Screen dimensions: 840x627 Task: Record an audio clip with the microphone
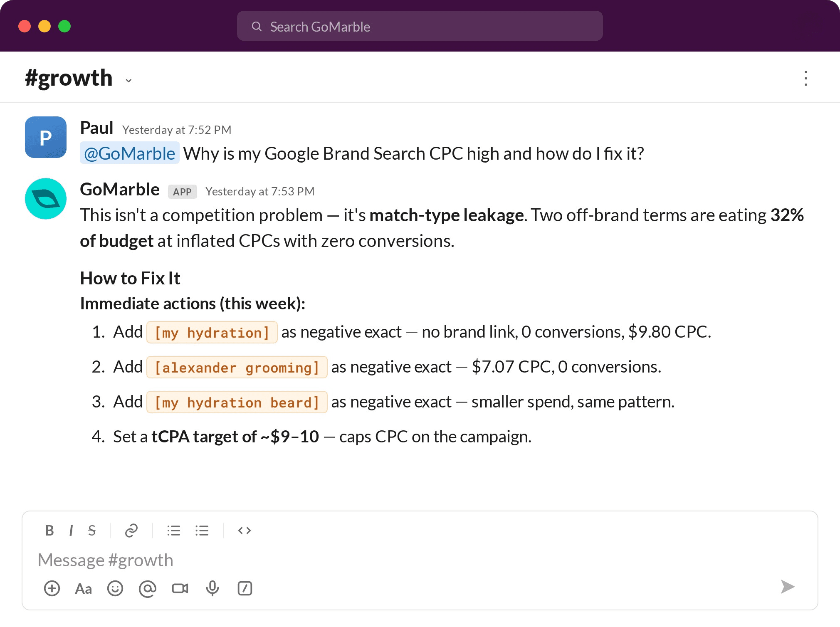[212, 588]
